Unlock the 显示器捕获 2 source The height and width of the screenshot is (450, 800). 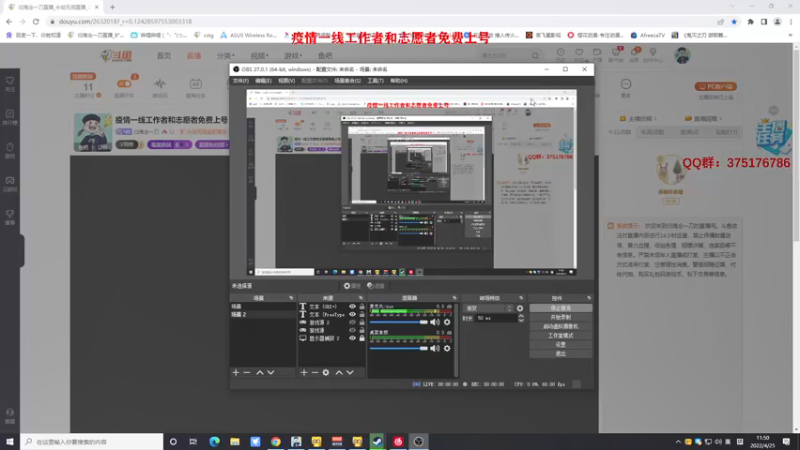point(362,338)
